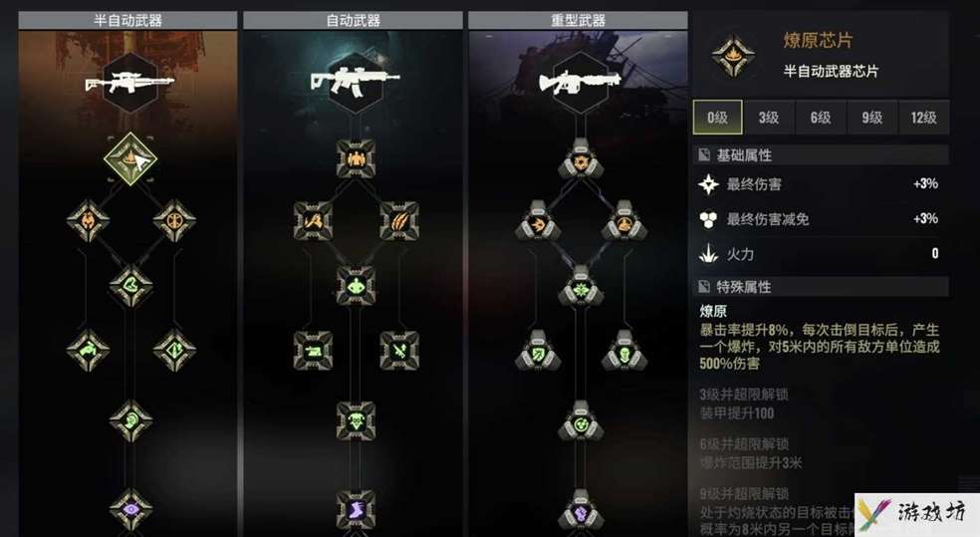Collapse the 特殊属性 section header
Screen dimensions: 980x537
[x=821, y=287]
